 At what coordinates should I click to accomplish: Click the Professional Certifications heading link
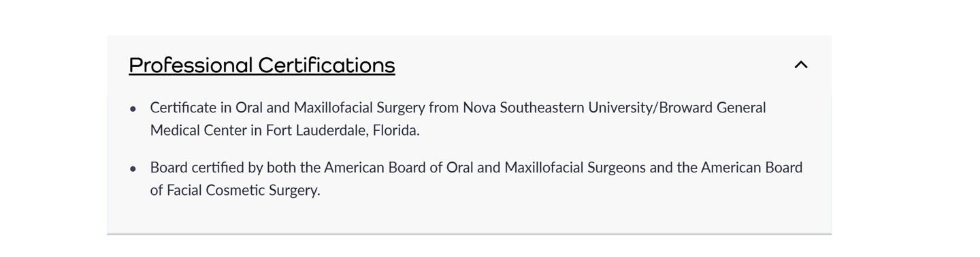click(262, 65)
